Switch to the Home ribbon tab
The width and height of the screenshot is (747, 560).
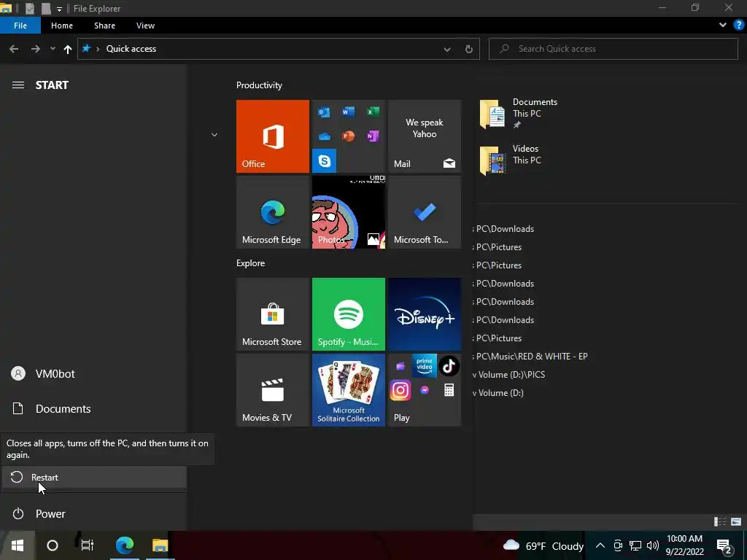point(62,26)
